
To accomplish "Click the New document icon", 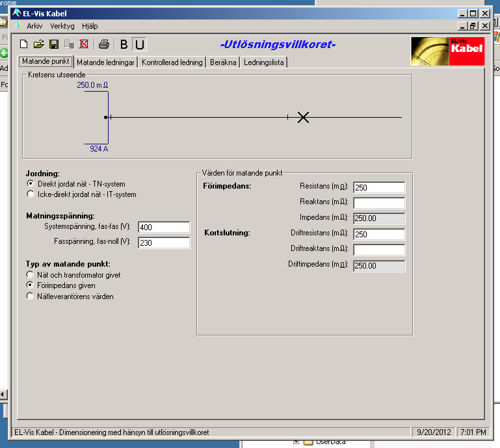I will [x=24, y=44].
